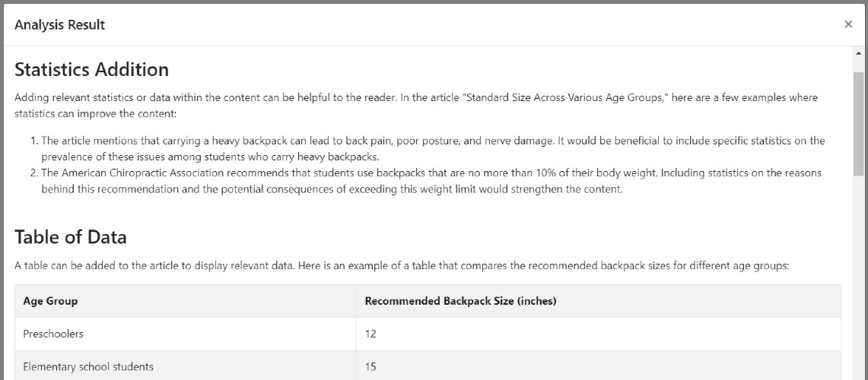Click the value 15 cell
The image size is (868, 380).
click(599, 366)
